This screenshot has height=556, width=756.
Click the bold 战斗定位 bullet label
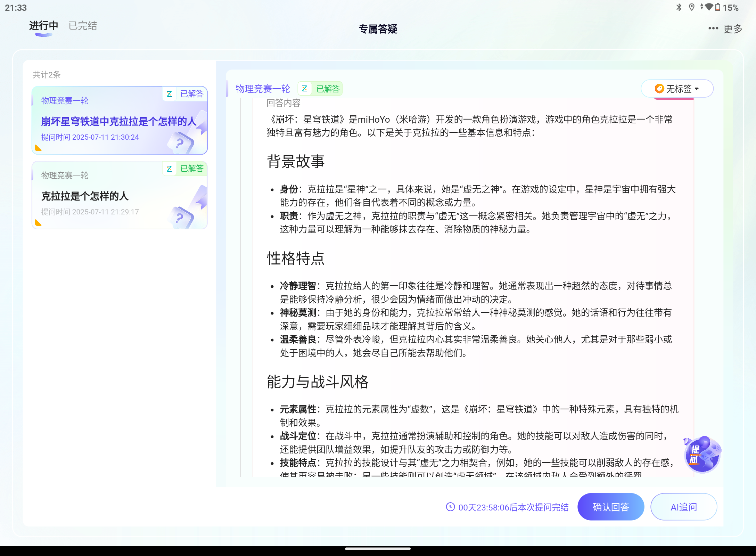298,436
